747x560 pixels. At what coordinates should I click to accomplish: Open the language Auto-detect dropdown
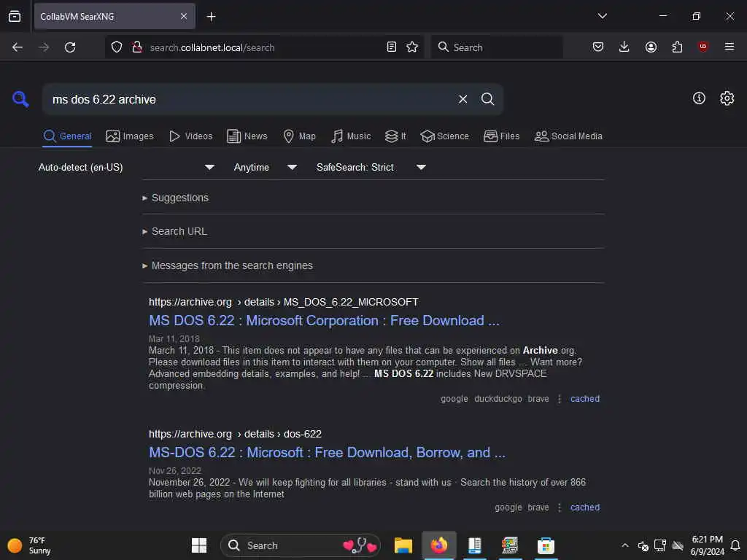tap(126, 167)
